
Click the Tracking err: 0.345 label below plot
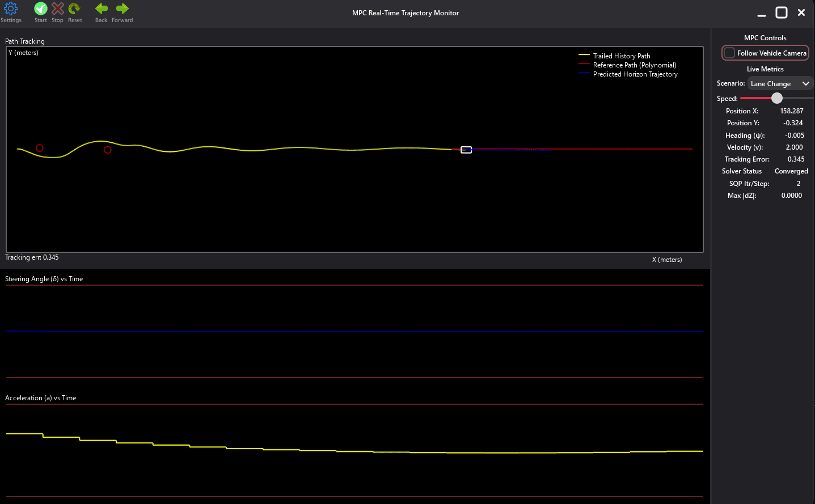32,257
